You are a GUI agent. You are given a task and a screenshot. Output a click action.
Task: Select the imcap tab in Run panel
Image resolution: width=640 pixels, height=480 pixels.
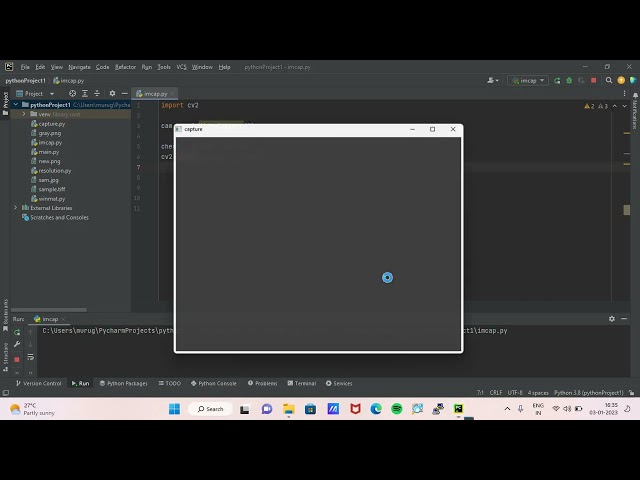tap(50, 319)
